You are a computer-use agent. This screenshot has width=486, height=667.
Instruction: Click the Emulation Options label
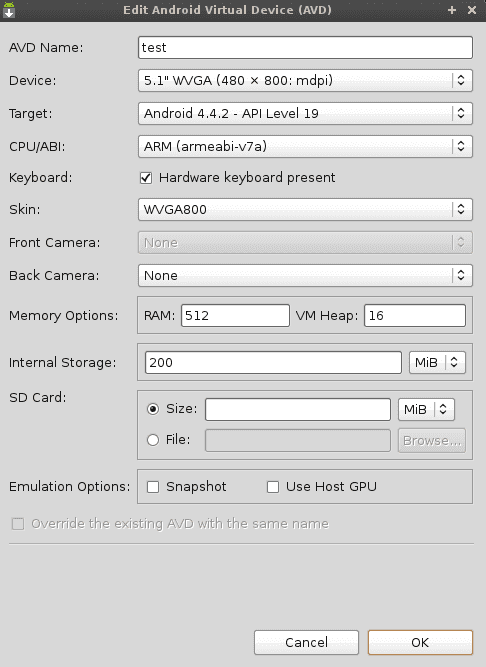[70, 487]
